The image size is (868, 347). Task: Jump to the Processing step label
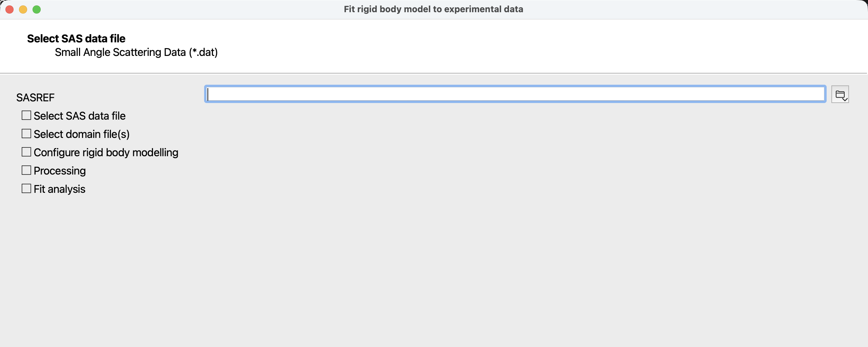(60, 171)
